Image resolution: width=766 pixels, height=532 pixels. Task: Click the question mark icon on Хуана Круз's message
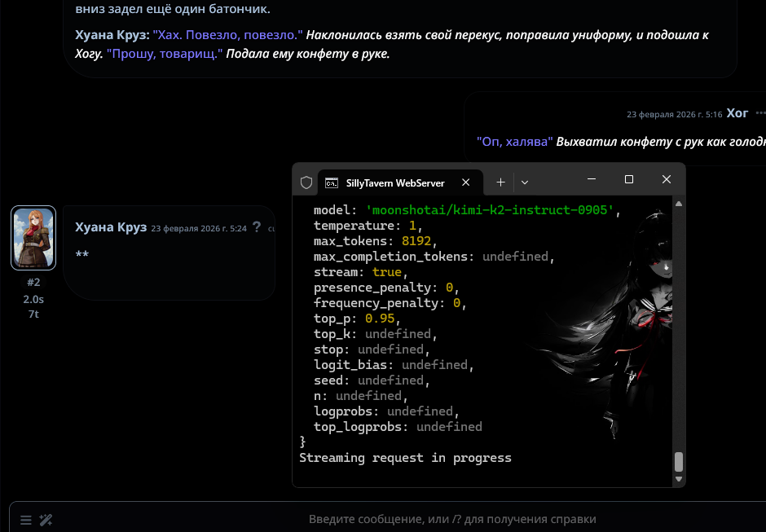coord(257,227)
